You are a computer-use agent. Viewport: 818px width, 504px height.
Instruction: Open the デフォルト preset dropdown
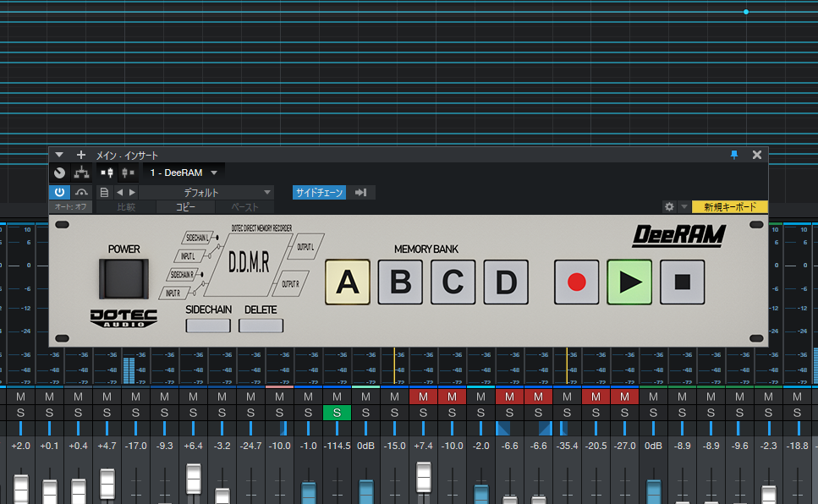tap(206, 193)
